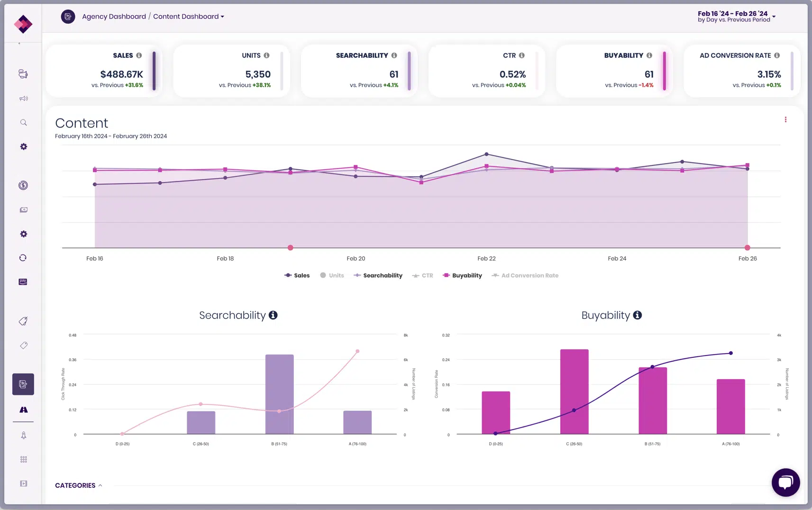Toggle Buyability series in chart legend
The width and height of the screenshot is (812, 510).
pos(462,275)
